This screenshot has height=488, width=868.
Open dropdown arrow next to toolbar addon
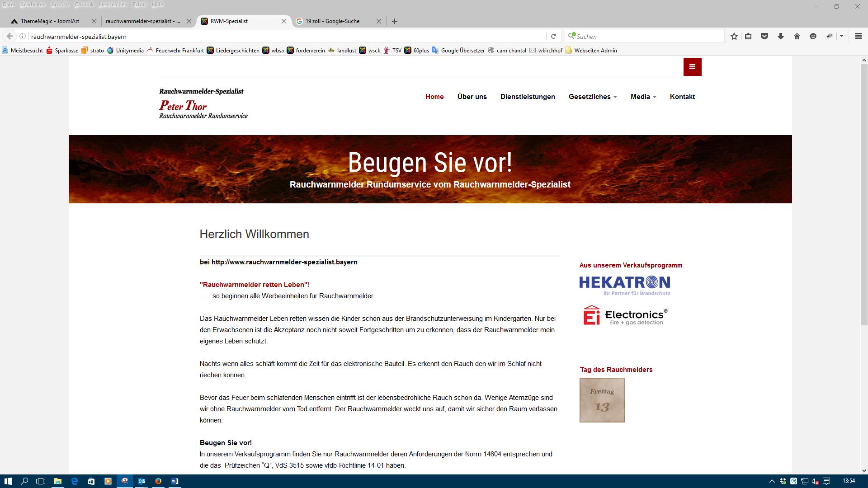[x=841, y=37]
